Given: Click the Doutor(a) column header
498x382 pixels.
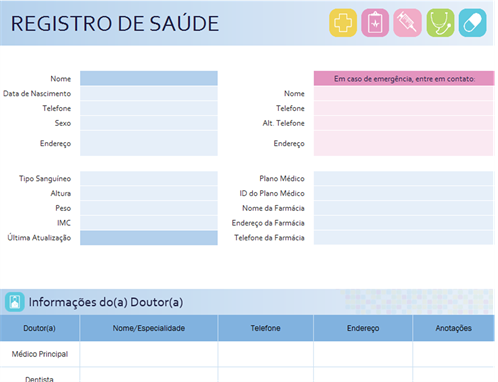Looking at the screenshot, I should point(39,328).
